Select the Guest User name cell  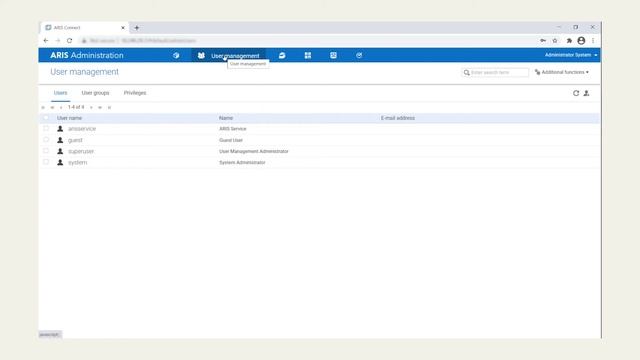(x=231, y=140)
